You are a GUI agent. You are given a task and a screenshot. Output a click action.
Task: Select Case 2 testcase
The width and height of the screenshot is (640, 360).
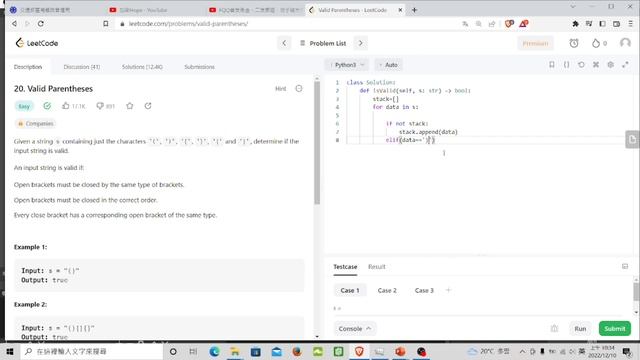(x=387, y=290)
